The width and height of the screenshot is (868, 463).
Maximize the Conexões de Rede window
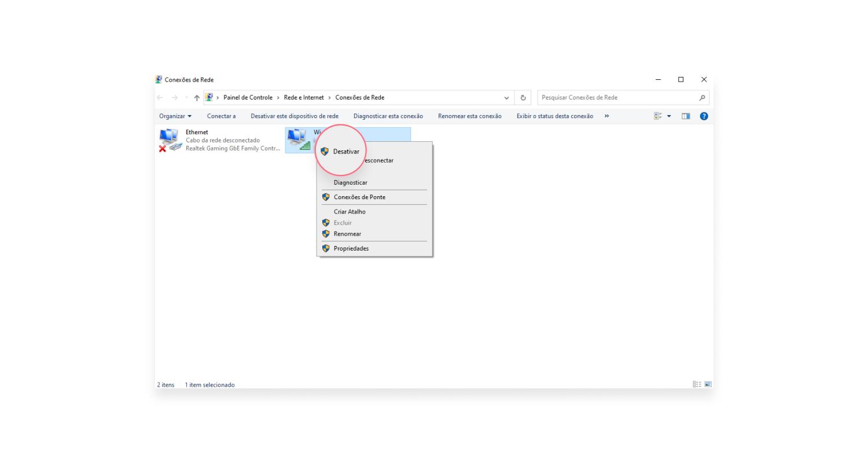pyautogui.click(x=681, y=79)
